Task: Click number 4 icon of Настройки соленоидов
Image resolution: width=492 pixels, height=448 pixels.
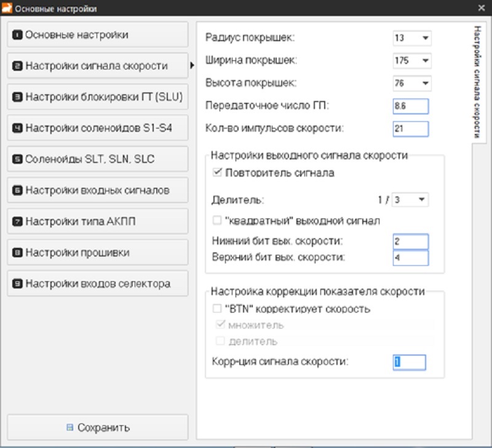Action: pyautogui.click(x=17, y=129)
